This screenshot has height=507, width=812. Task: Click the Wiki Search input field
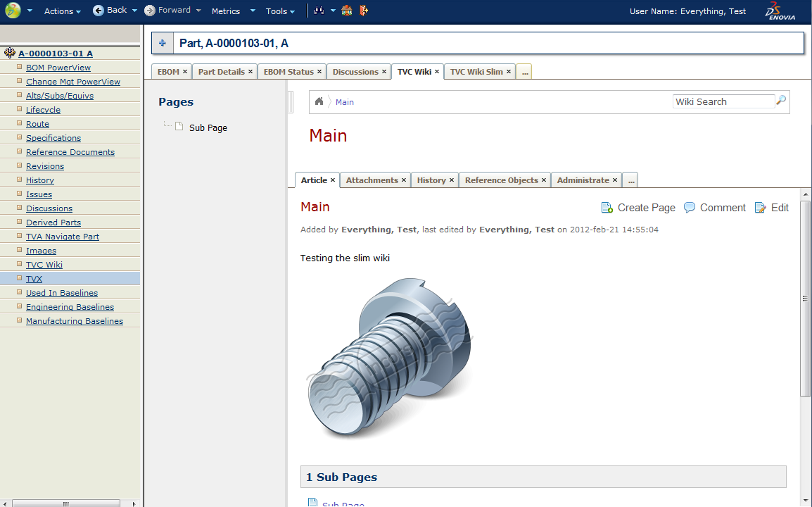click(723, 101)
